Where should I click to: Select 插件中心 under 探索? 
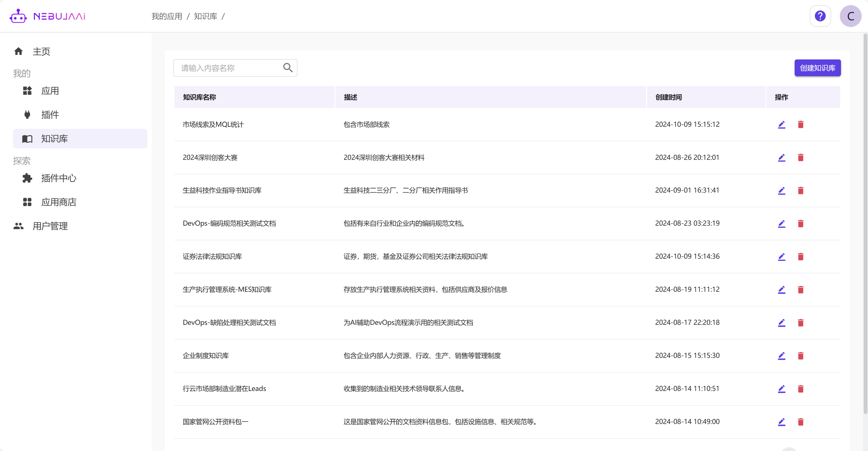(59, 178)
